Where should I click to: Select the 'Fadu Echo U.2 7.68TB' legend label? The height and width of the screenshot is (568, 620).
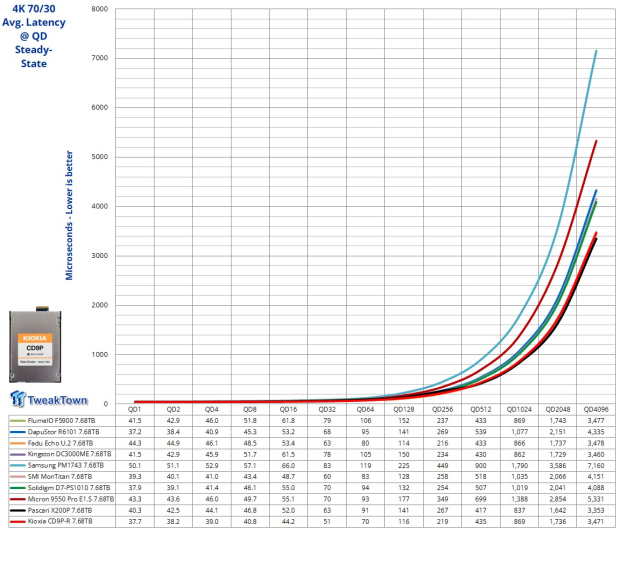pyautogui.click(x=60, y=443)
